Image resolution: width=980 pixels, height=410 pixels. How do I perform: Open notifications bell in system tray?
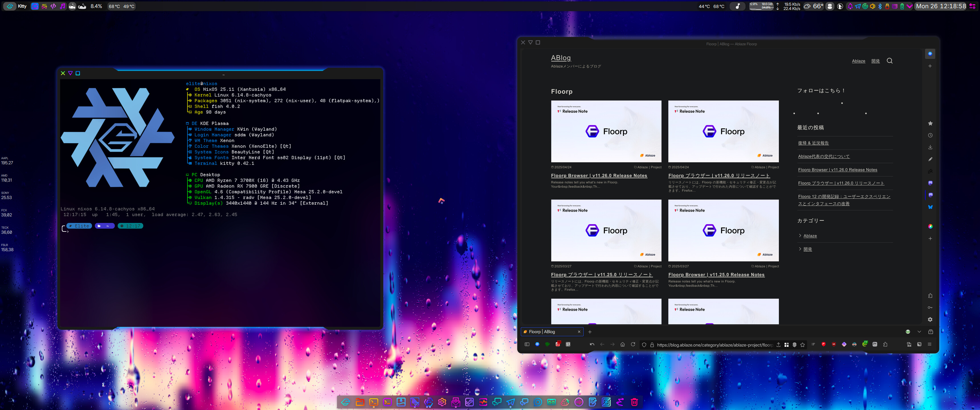(850, 6)
